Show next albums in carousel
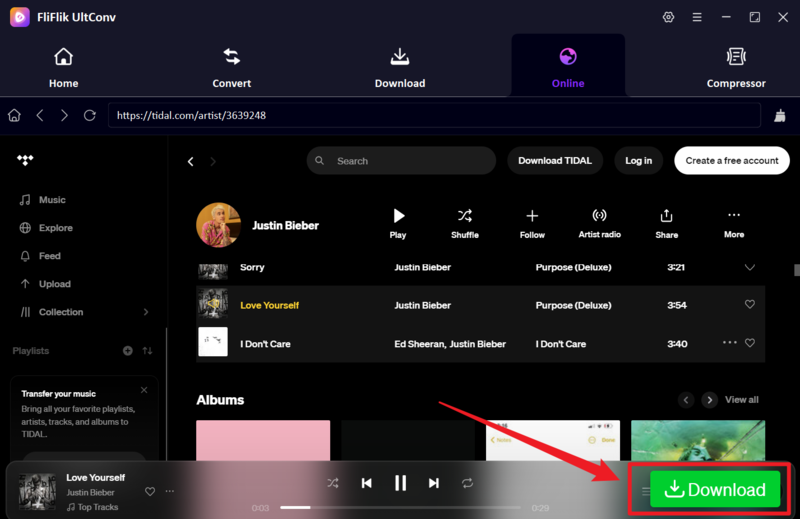Viewport: 800px width, 519px height. click(709, 400)
